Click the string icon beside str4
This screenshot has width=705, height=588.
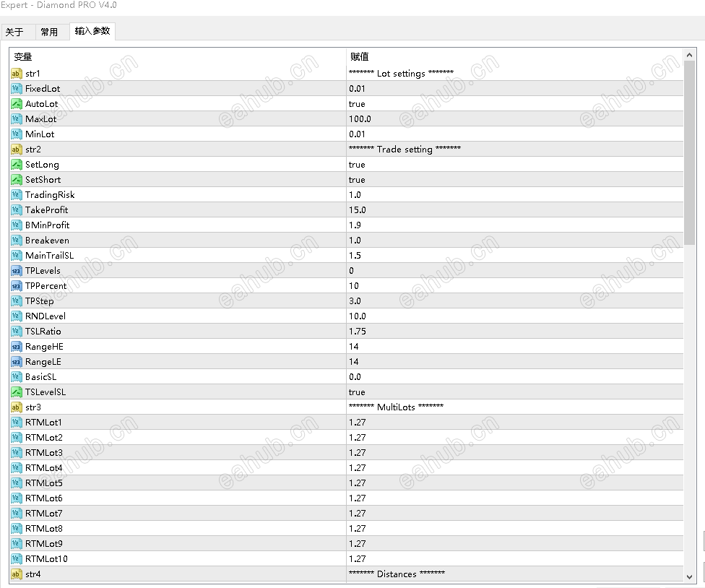coord(17,574)
